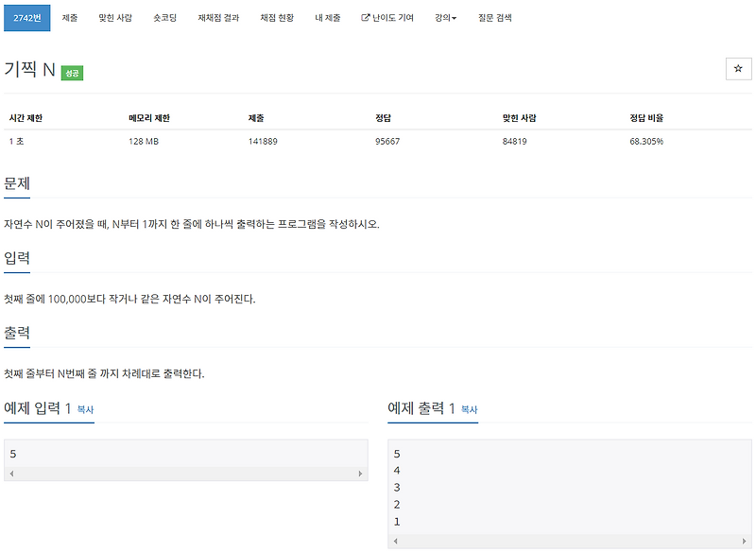Toggle the star favorite marker for this problem
Image resolution: width=756 pixels, height=552 pixels.
[x=736, y=68]
